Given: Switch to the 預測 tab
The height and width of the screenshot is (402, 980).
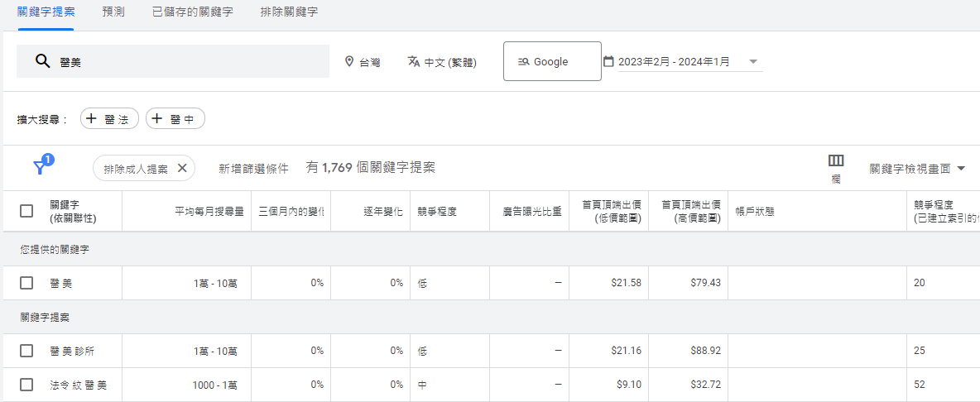Looking at the screenshot, I should point(113,12).
